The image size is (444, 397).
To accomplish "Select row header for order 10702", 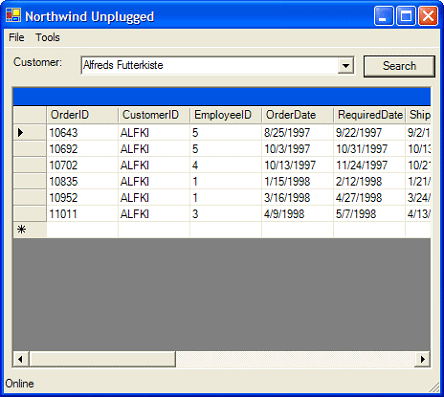I will point(30,165).
